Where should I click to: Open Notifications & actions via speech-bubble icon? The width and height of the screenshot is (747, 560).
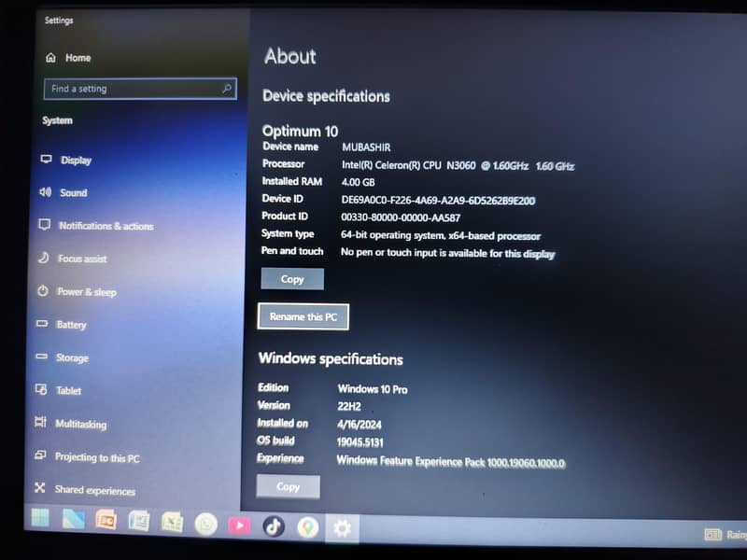pyautogui.click(x=44, y=225)
